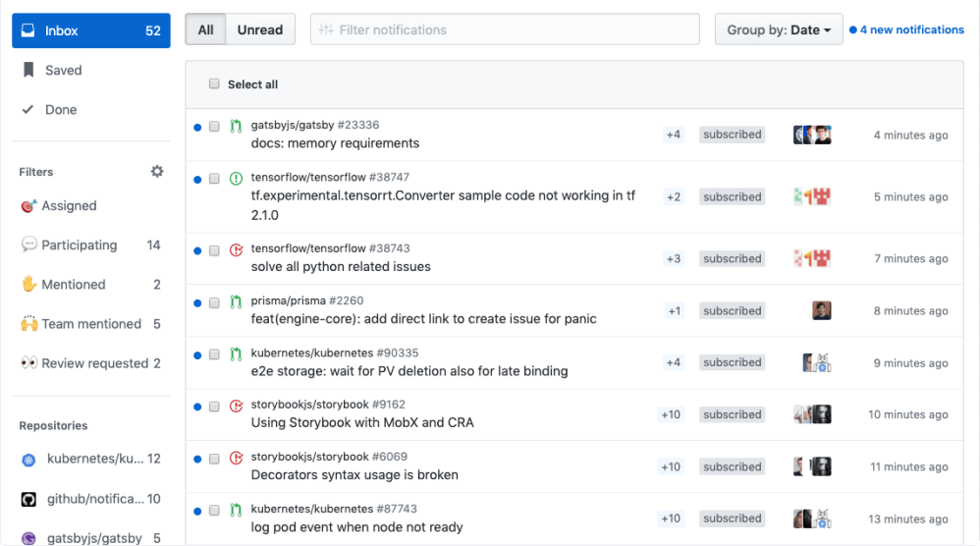Select checkbox for 'log pod event' notification

coord(214,511)
